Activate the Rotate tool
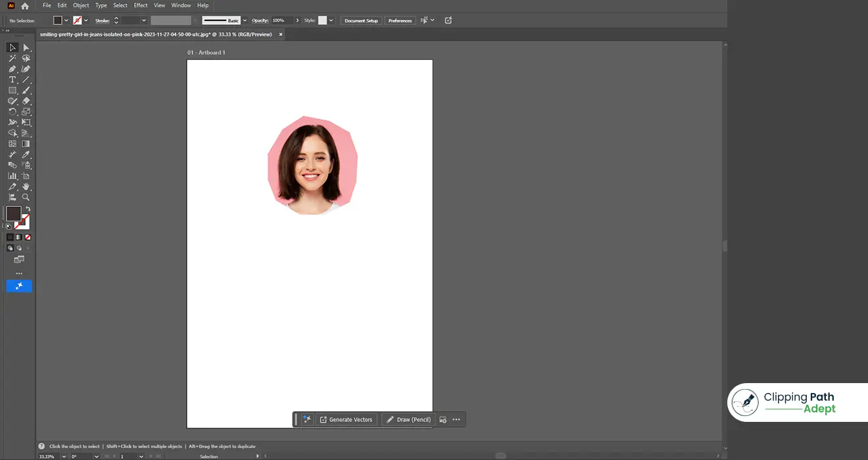868x460 pixels. pyautogui.click(x=12, y=110)
